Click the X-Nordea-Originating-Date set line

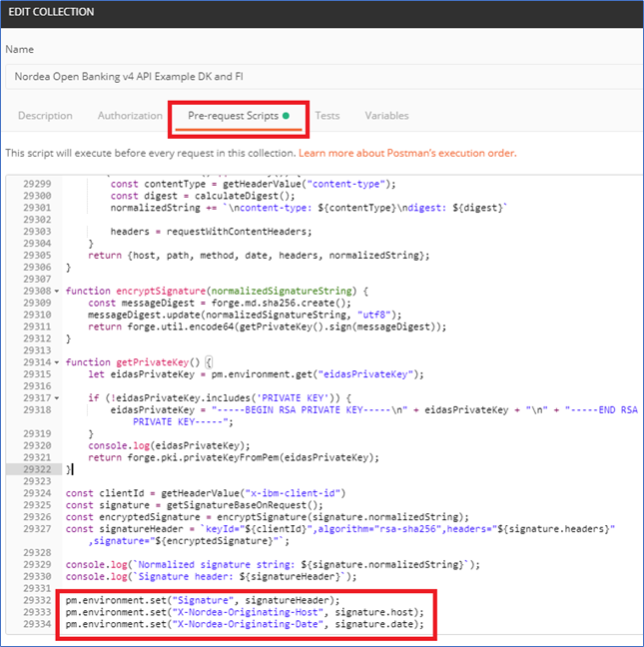click(x=245, y=624)
